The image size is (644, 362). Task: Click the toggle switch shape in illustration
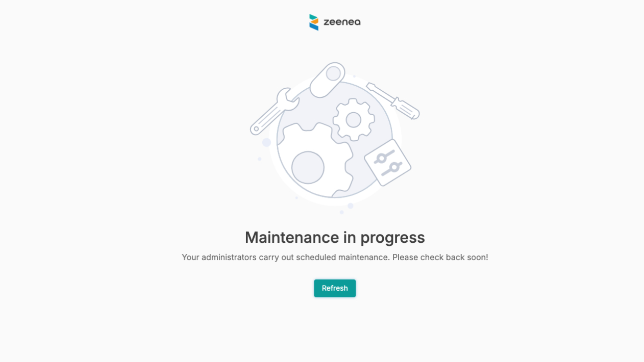point(327,80)
